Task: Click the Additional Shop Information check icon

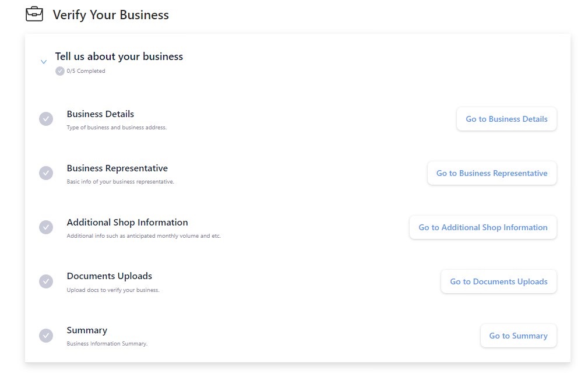Action: [x=46, y=227]
